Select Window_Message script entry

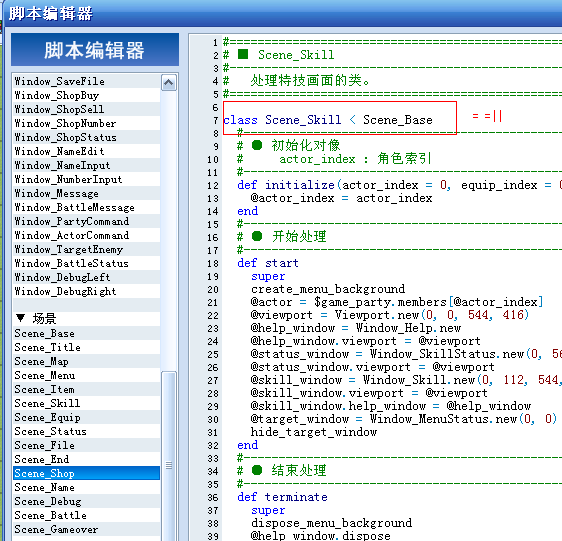point(86,193)
